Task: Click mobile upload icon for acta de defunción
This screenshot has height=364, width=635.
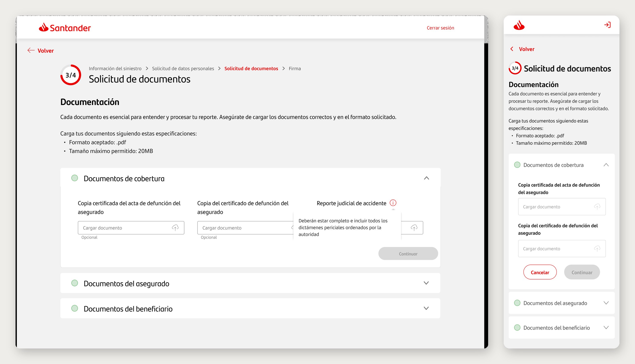Action: (597, 206)
